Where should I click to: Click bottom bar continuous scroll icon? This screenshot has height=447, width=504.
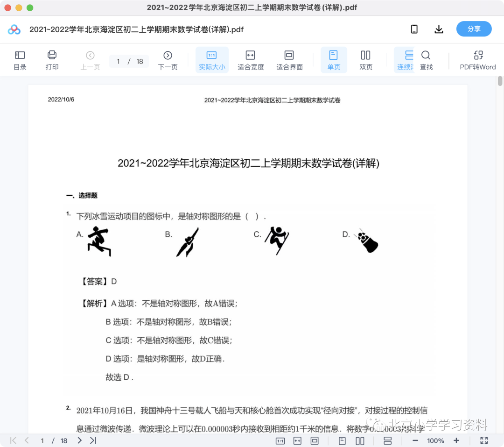click(388, 441)
